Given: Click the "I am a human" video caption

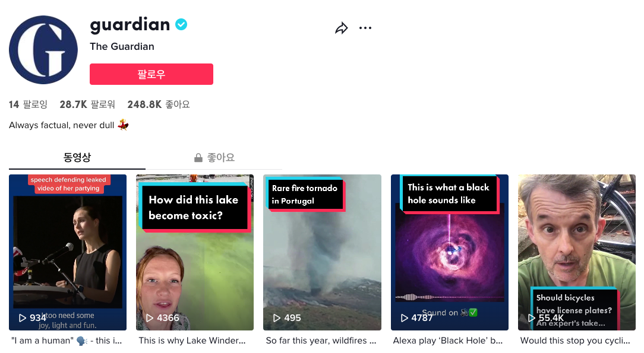Looking at the screenshot, I should coord(67,341).
